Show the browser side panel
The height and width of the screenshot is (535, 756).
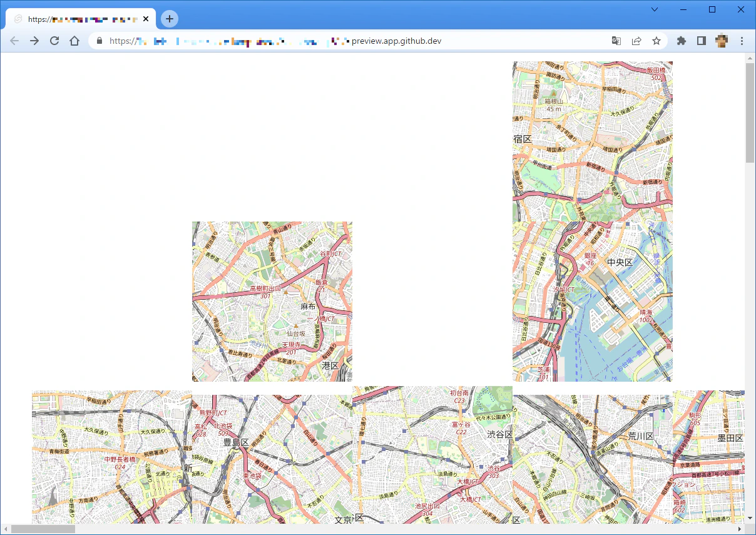[702, 41]
